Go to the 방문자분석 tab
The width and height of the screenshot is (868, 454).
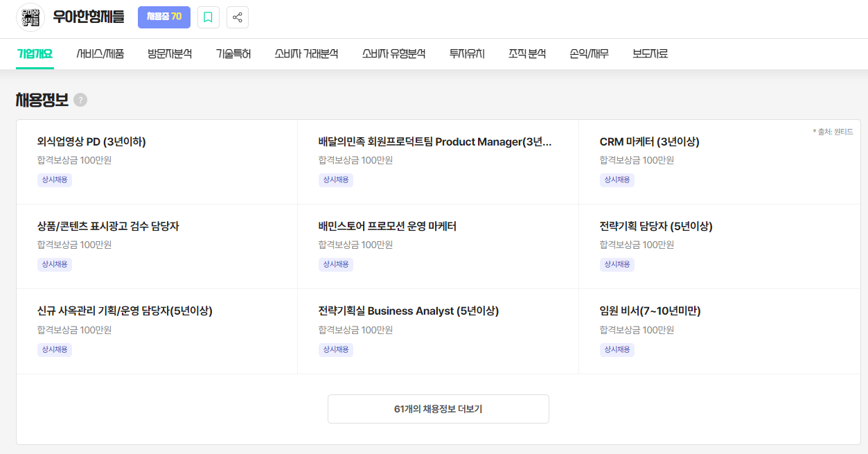pyautogui.click(x=170, y=53)
